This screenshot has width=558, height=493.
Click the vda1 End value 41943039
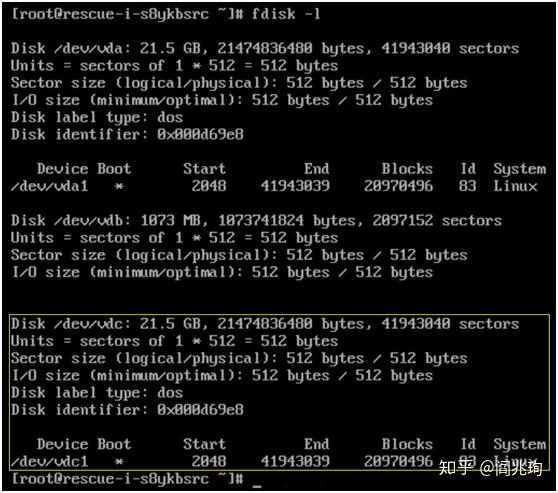coord(295,186)
